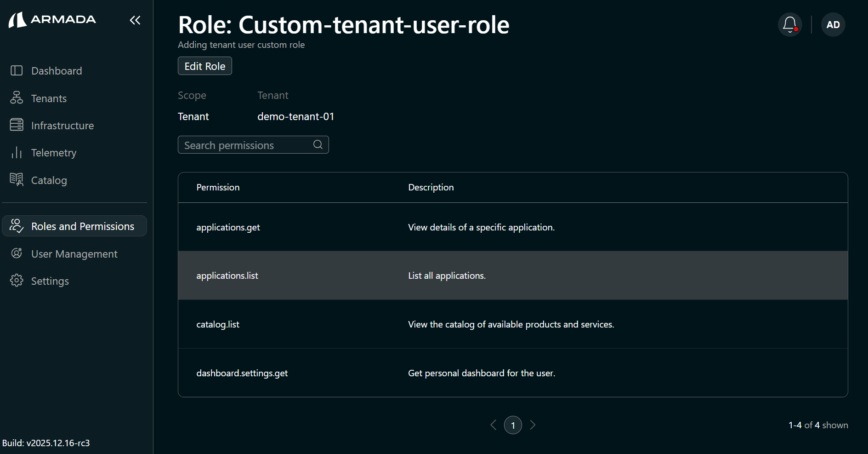868x454 pixels.
Task: Go to the previous page of permissions
Action: pyautogui.click(x=494, y=425)
